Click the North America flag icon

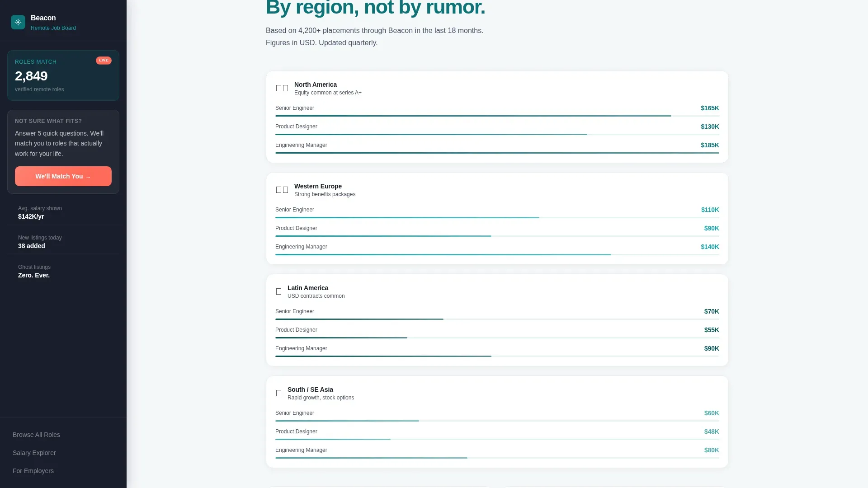[x=282, y=88]
